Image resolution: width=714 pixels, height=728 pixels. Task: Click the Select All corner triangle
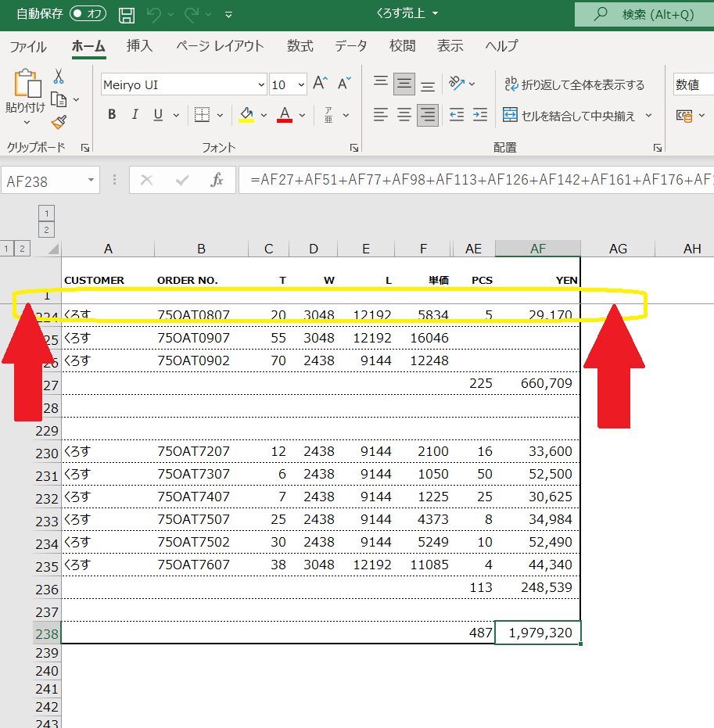pyautogui.click(x=53, y=249)
